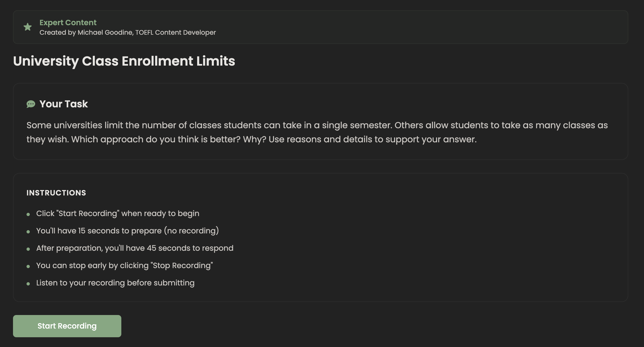The height and width of the screenshot is (347, 644).
Task: Select the Expert Content label
Action: [68, 23]
